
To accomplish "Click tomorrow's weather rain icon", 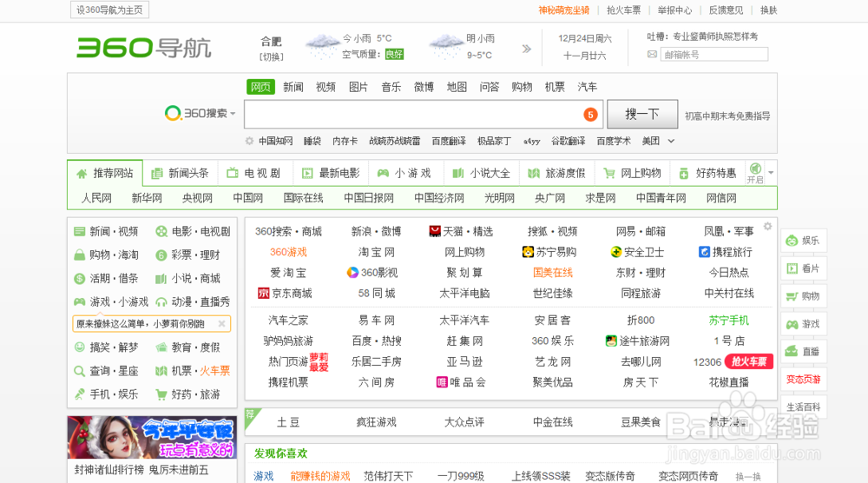I will point(446,46).
